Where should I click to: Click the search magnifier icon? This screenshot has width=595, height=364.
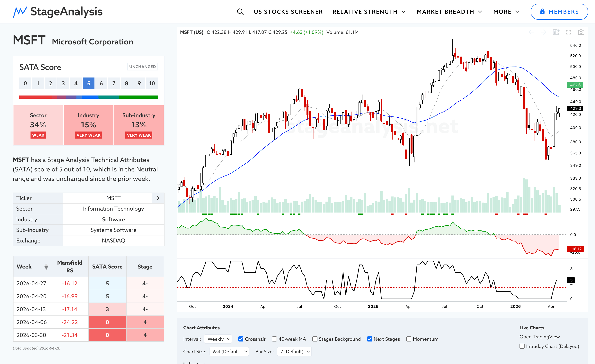tap(240, 12)
